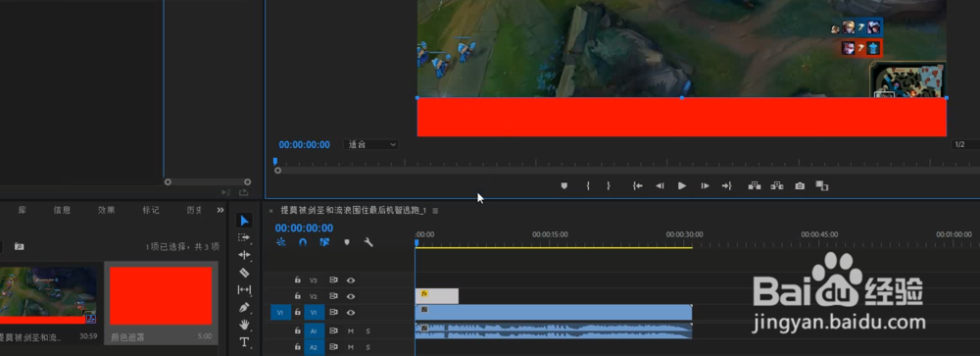The image size is (980, 356).
Task: Click fx badge on the A1 audio clip
Action: 424,328
